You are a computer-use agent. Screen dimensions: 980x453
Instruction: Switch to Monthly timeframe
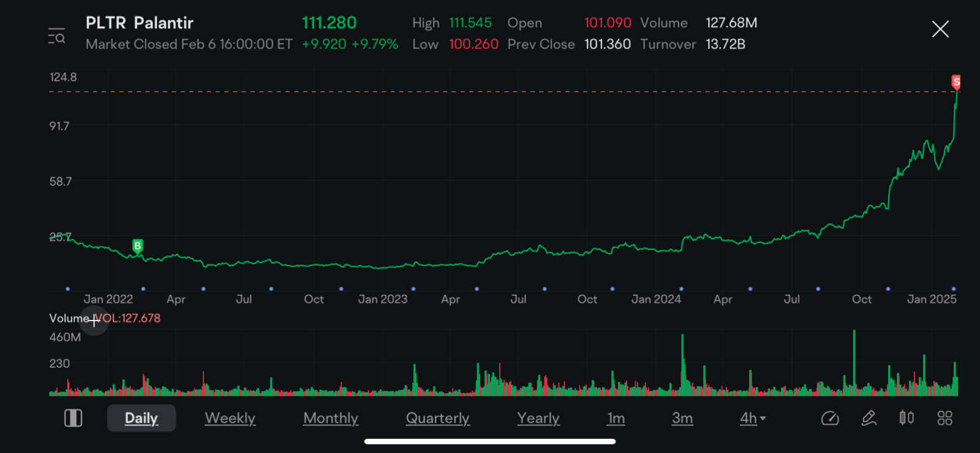click(331, 418)
